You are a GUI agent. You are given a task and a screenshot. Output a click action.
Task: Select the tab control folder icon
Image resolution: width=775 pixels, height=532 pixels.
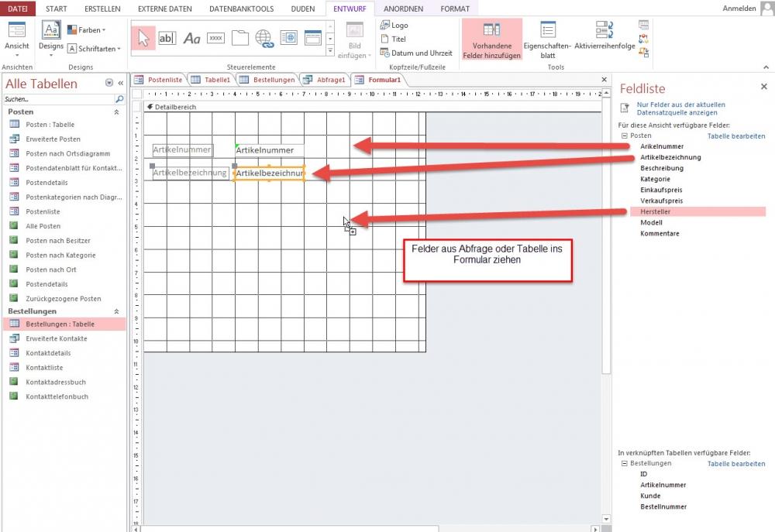point(240,38)
